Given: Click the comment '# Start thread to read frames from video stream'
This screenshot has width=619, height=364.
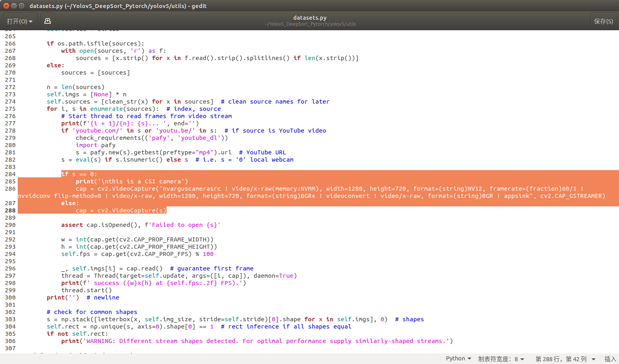Looking at the screenshot, I should [x=146, y=116].
